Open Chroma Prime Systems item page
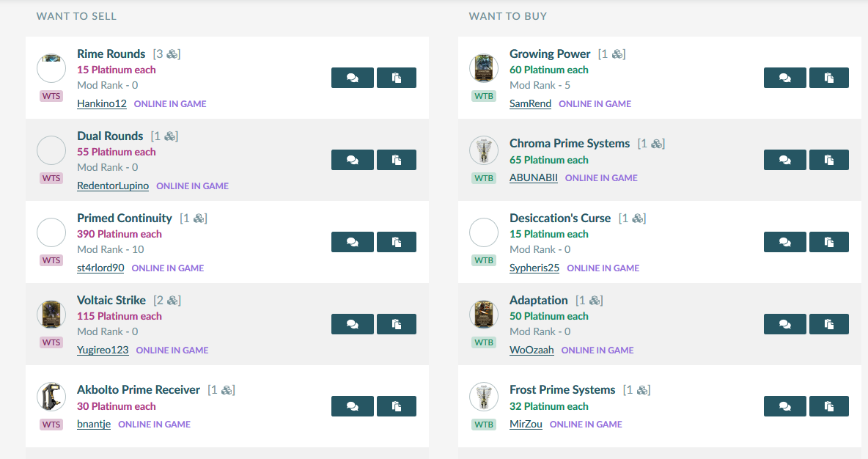Image resolution: width=868 pixels, height=459 pixels. pyautogui.click(x=570, y=144)
